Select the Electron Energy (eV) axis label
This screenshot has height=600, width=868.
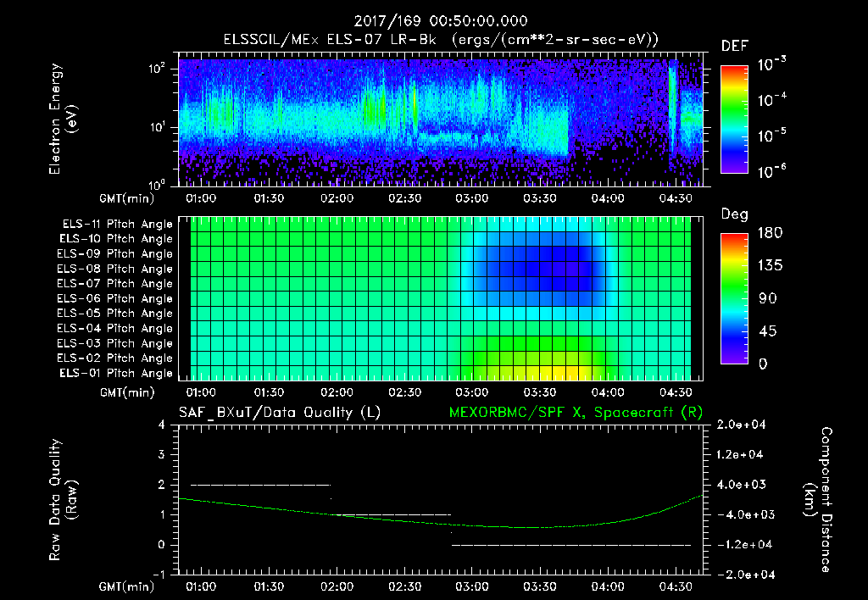(x=63, y=119)
